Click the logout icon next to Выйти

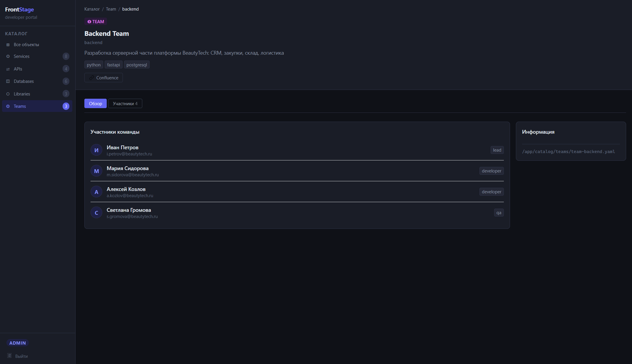9,356
